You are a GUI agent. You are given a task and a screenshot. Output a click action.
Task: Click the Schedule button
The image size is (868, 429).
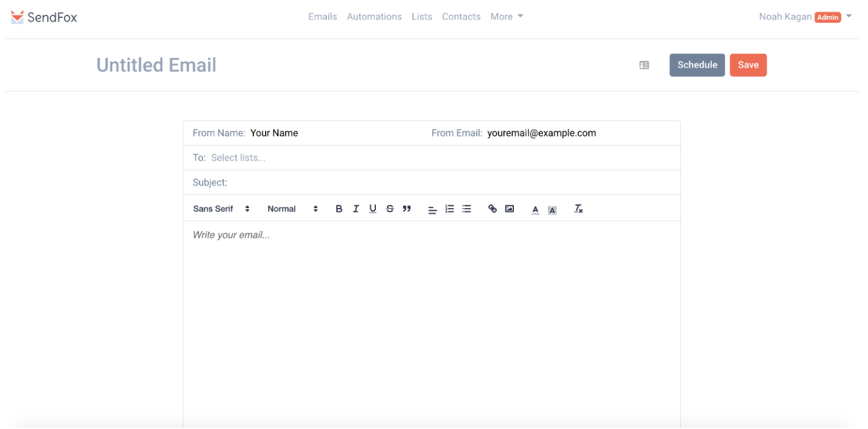(x=697, y=65)
